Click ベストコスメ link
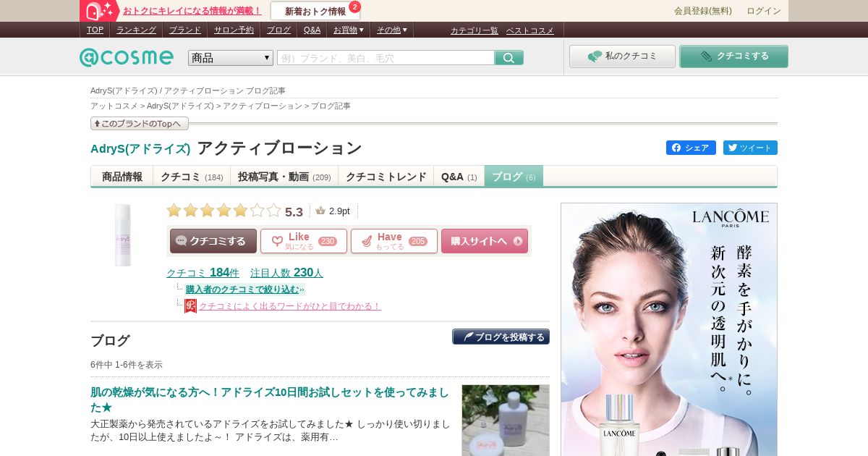The image size is (868, 456). pos(530,30)
